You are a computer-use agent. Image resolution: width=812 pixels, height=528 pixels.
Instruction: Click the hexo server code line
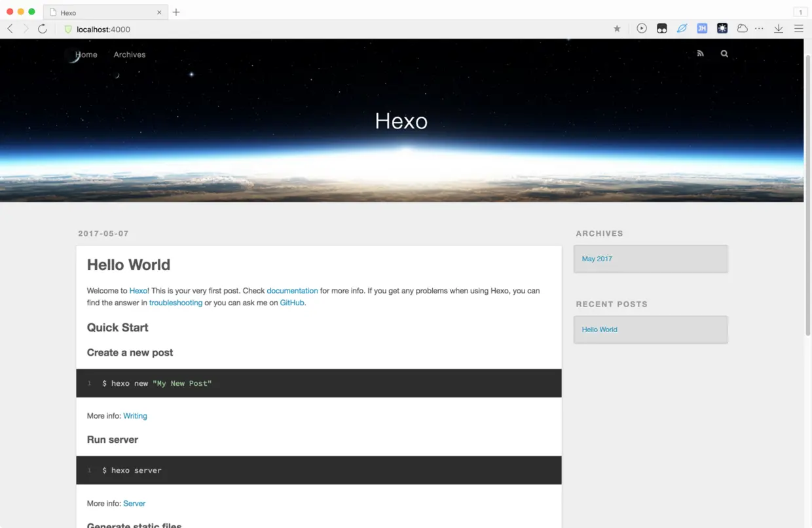(x=132, y=470)
